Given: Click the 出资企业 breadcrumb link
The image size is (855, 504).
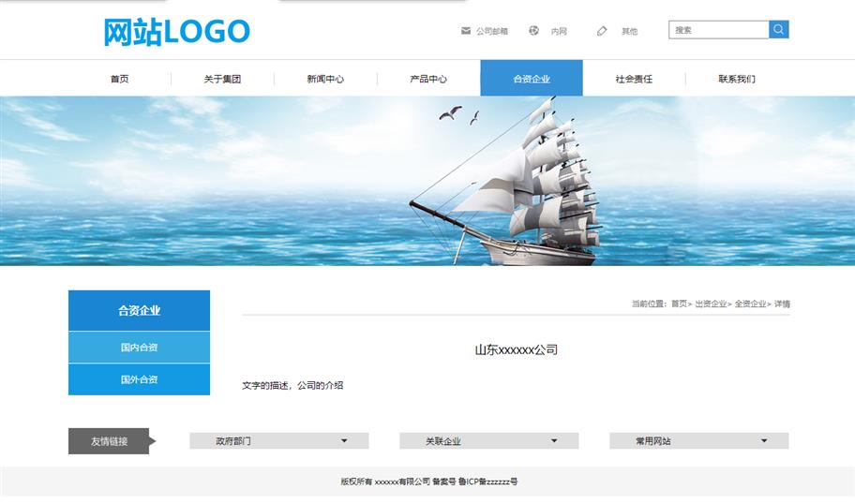Looking at the screenshot, I should pyautogui.click(x=711, y=304).
